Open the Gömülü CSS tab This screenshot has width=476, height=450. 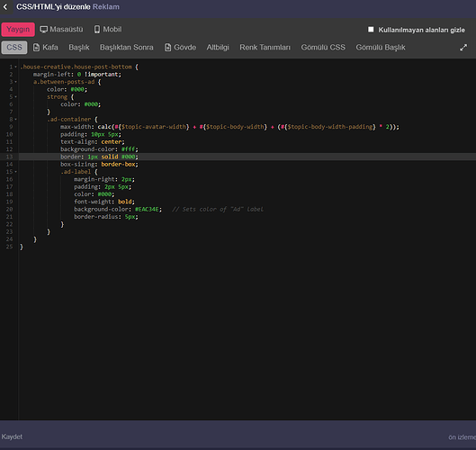point(323,48)
